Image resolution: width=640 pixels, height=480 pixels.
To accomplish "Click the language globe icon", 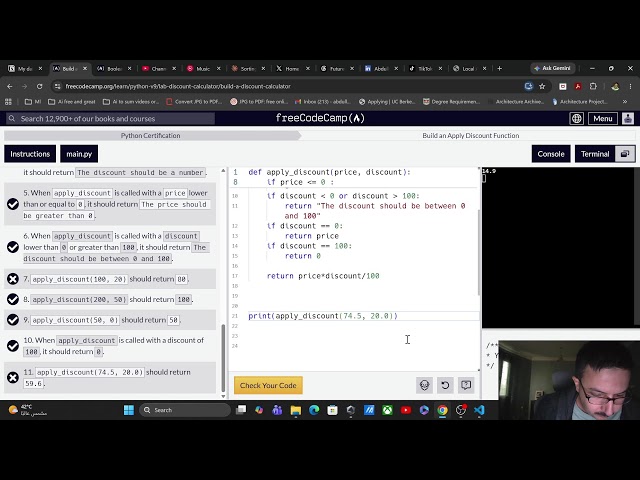I will [x=576, y=118].
